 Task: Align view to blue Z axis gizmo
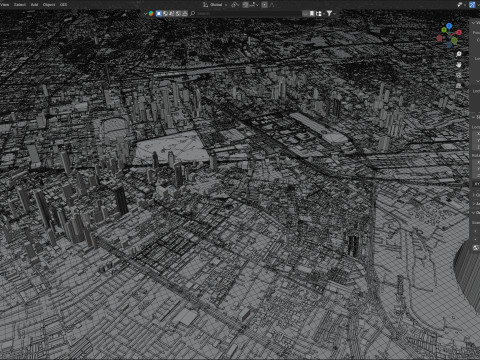[449, 26]
